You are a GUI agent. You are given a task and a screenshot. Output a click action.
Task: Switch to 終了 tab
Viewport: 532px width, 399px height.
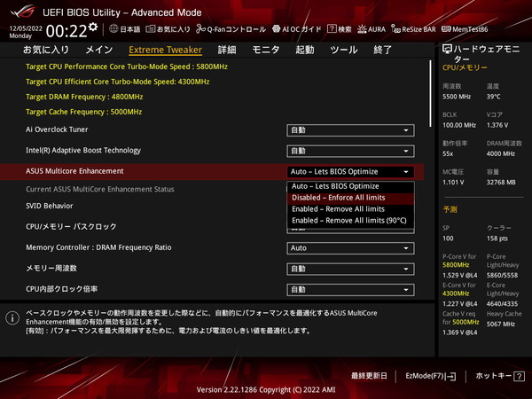382,50
